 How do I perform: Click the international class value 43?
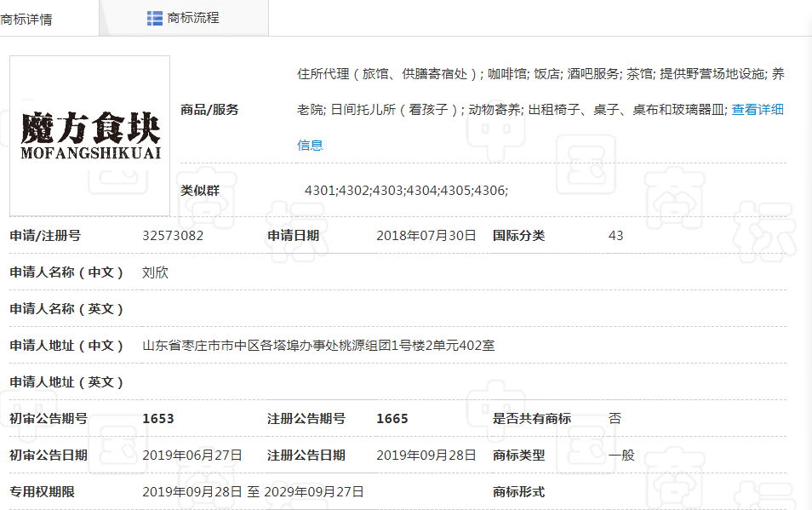click(615, 236)
